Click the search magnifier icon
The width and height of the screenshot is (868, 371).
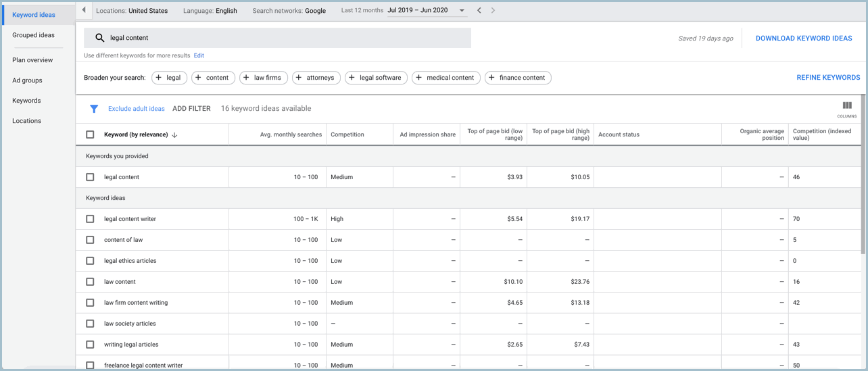99,38
